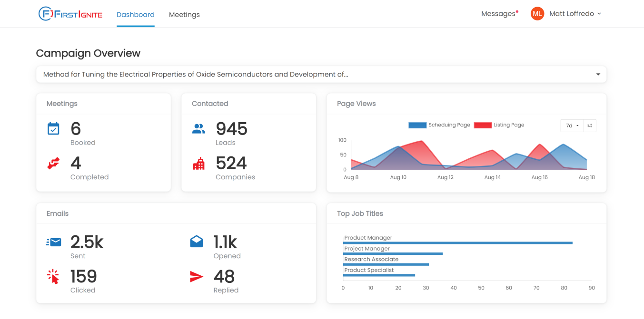Open the 7d time range dropdown
The height and width of the screenshot is (319, 644).
(572, 126)
